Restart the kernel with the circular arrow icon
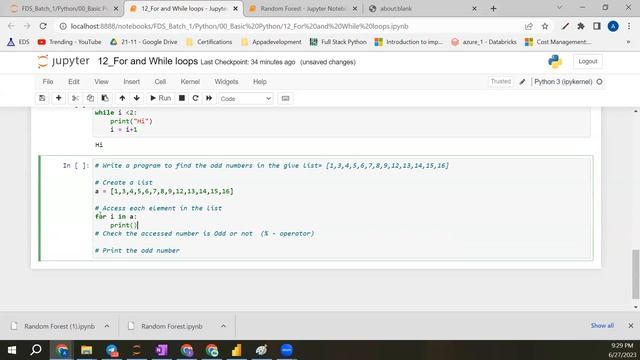 pos(196,98)
